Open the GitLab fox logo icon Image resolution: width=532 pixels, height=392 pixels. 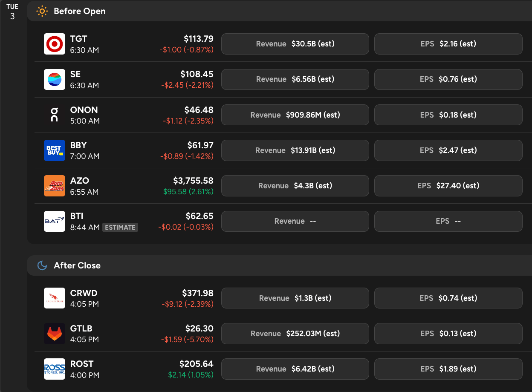click(x=55, y=334)
